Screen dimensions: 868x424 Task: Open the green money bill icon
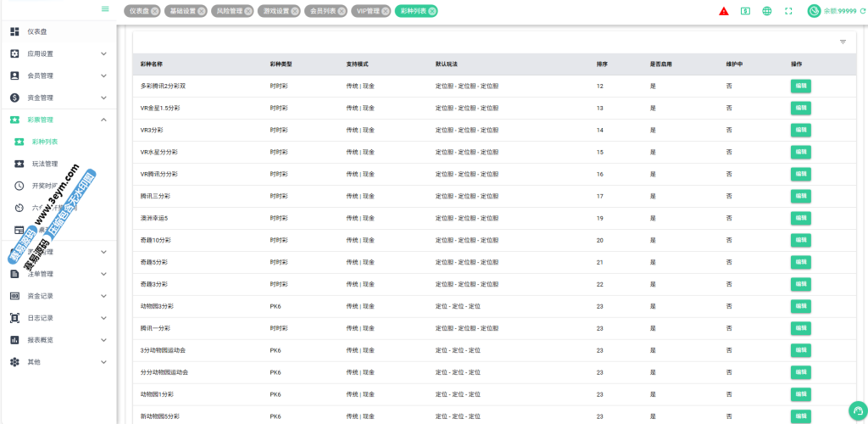pos(745,11)
